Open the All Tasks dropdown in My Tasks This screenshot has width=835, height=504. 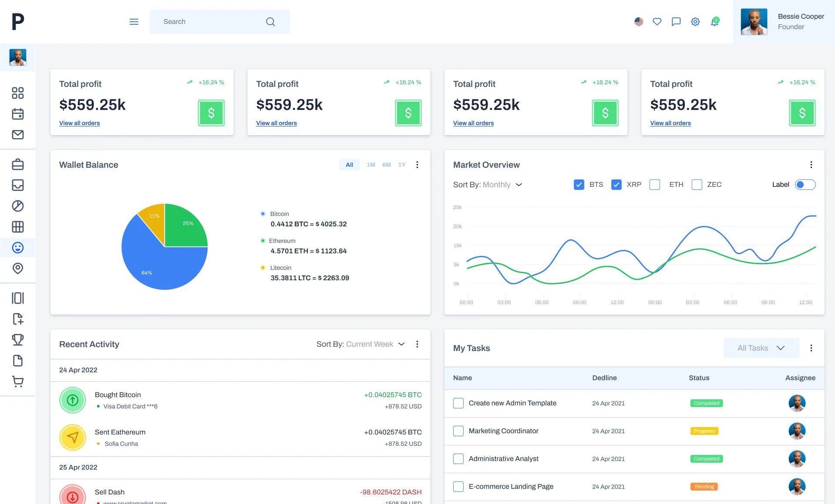click(761, 348)
